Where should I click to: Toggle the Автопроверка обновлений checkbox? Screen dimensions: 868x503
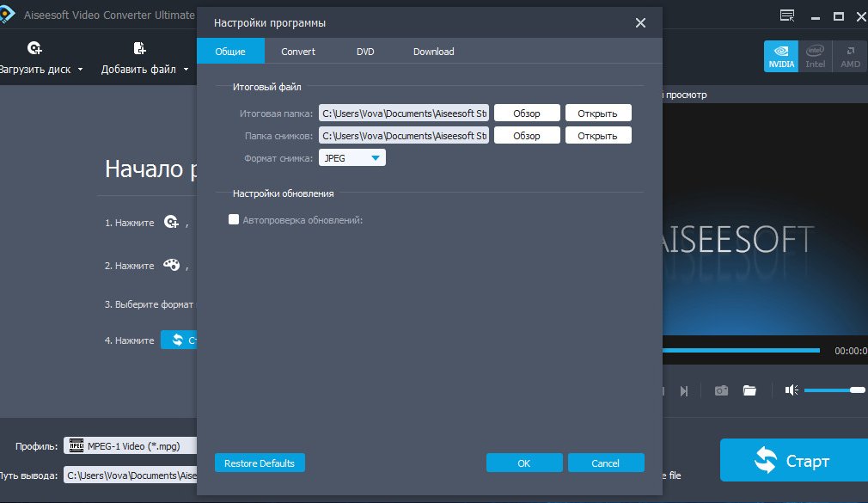point(234,220)
